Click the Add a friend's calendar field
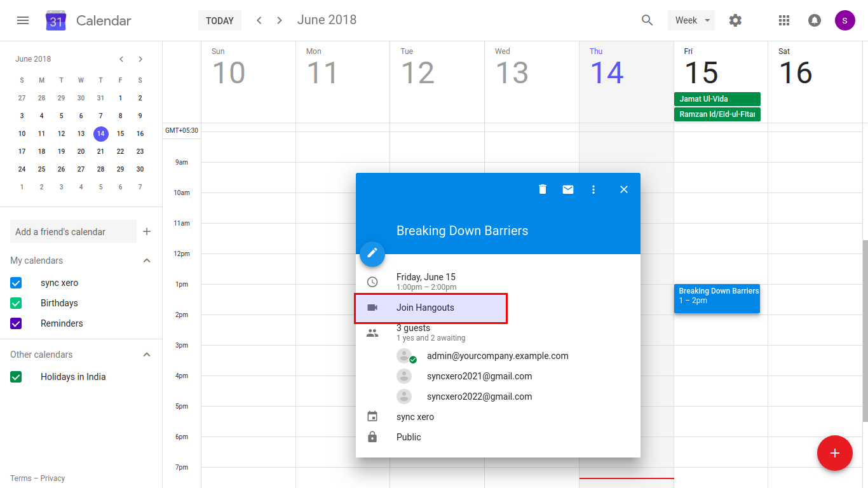This screenshot has width=868, height=488. pyautogui.click(x=73, y=232)
